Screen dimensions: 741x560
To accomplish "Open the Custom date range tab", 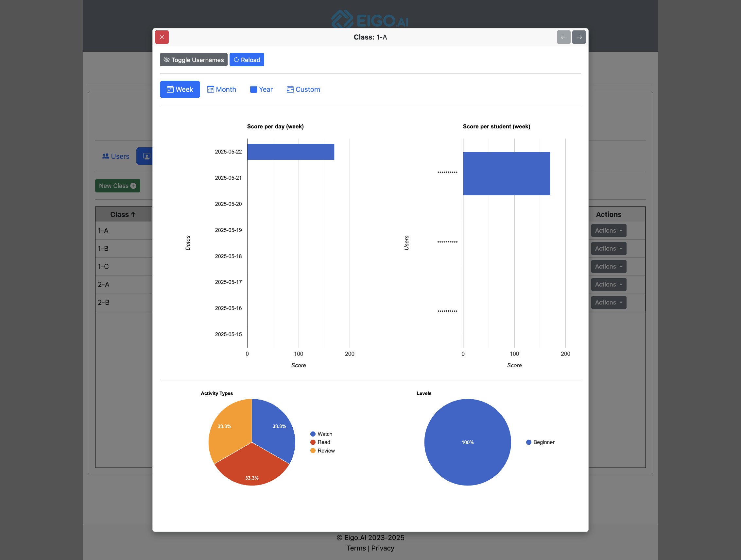I will (x=303, y=90).
